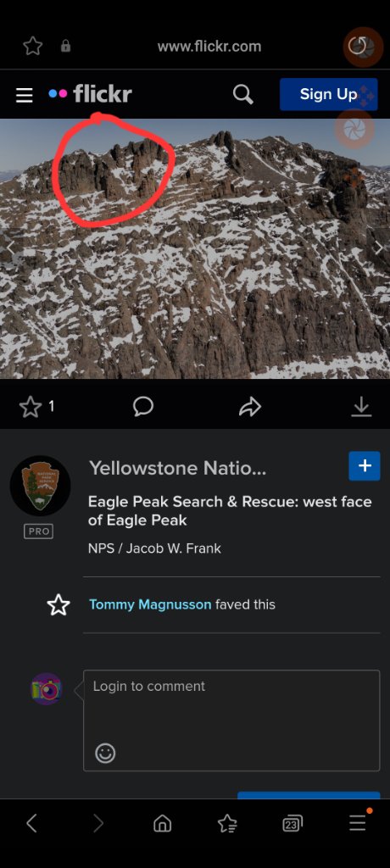
Task: Follow Yellowstone with the plus button
Action: pos(365,465)
